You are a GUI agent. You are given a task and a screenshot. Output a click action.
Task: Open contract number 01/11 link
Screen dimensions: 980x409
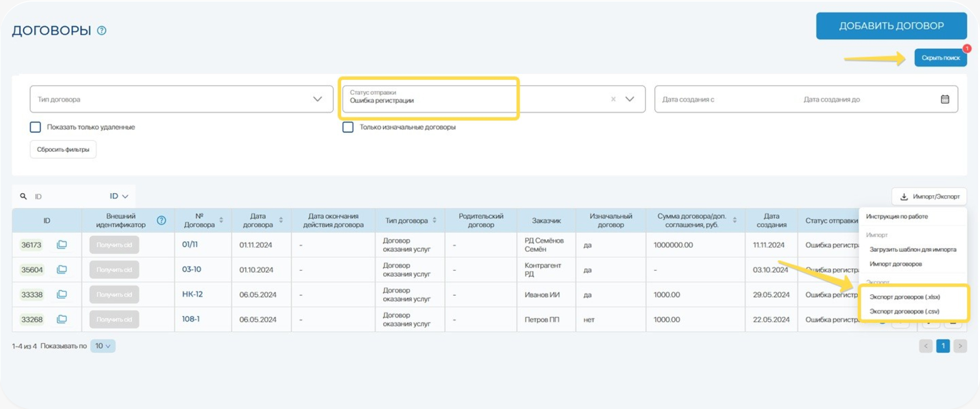190,244
